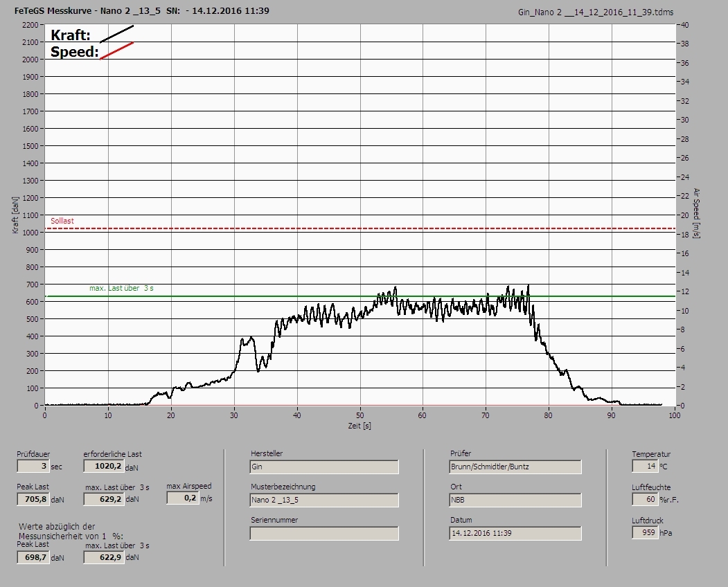
Task: Click the Datum field 14.12.2016 11:39
Action: (x=515, y=533)
